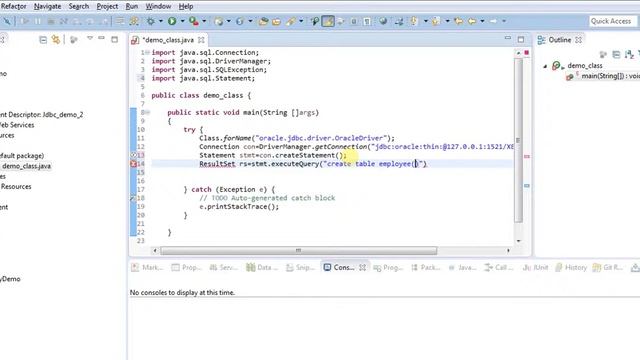
Task: Open dropdown next to Next Annotation icon
Action: point(425,21)
